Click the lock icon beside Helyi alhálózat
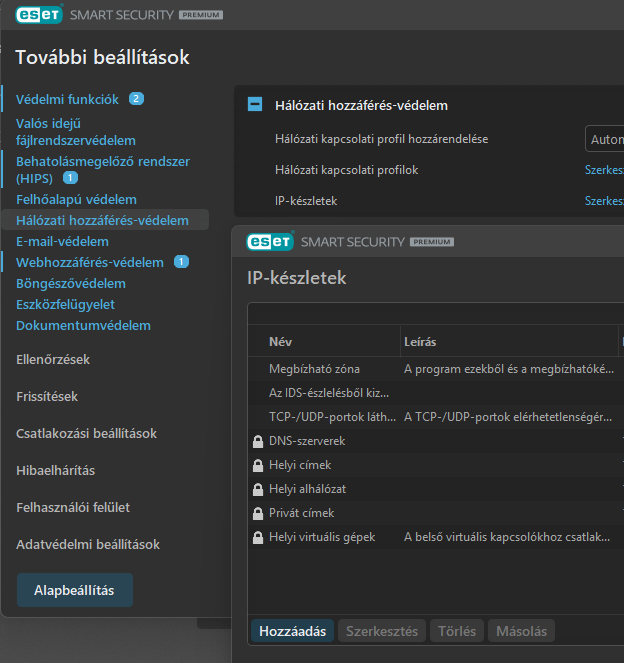 [x=258, y=489]
